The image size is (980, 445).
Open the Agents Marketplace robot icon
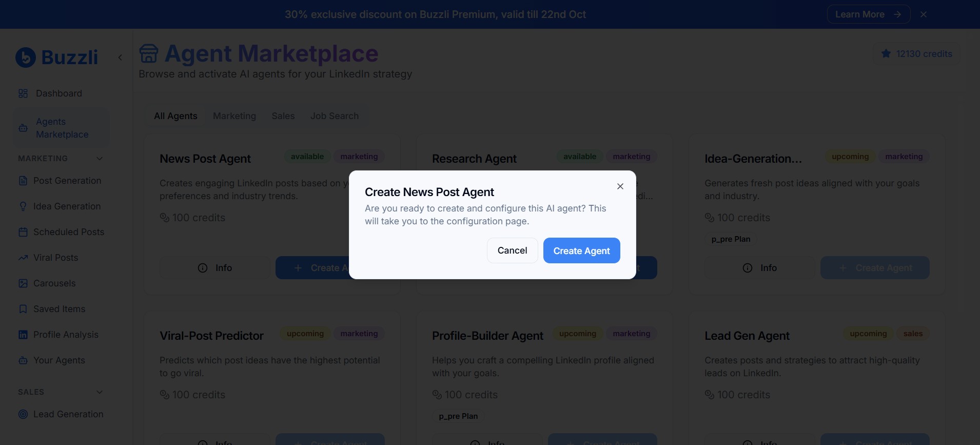[23, 128]
